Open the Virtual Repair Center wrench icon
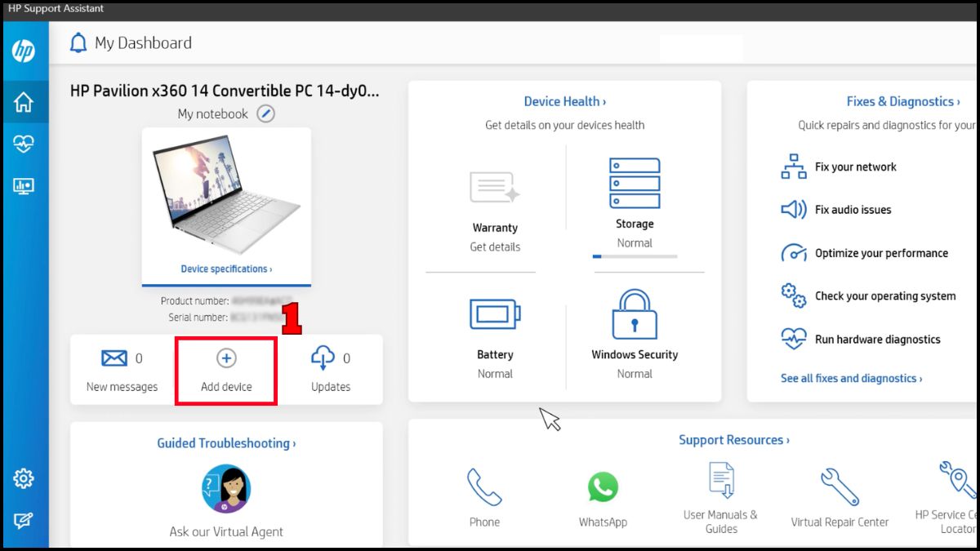 [840, 487]
